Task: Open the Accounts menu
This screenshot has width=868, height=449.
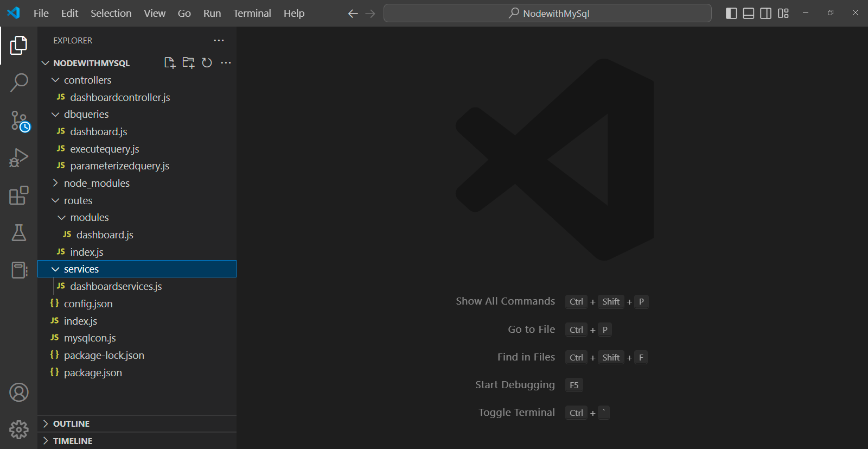Action: [x=18, y=393]
